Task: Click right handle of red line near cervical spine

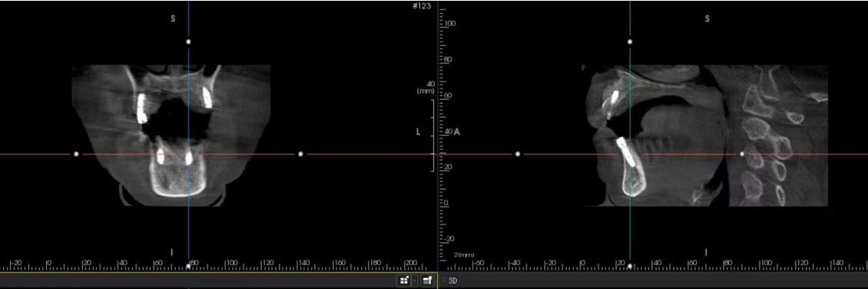Action: pos(742,154)
